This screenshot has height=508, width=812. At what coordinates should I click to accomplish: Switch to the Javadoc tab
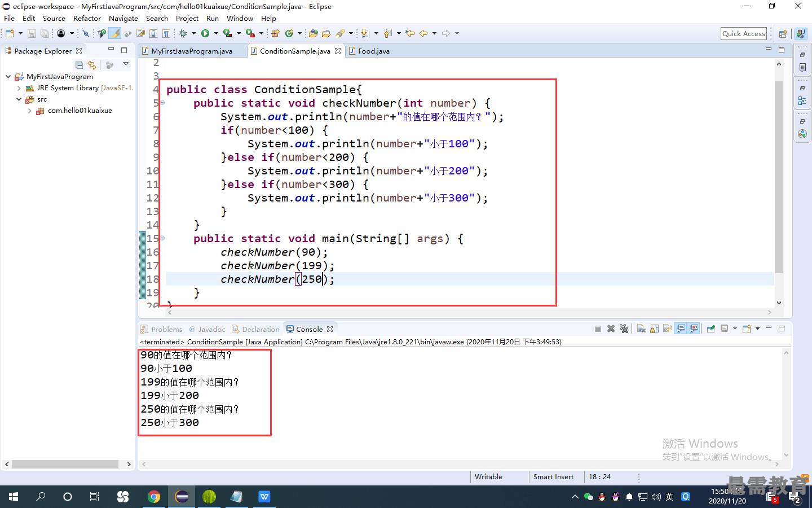click(x=207, y=329)
